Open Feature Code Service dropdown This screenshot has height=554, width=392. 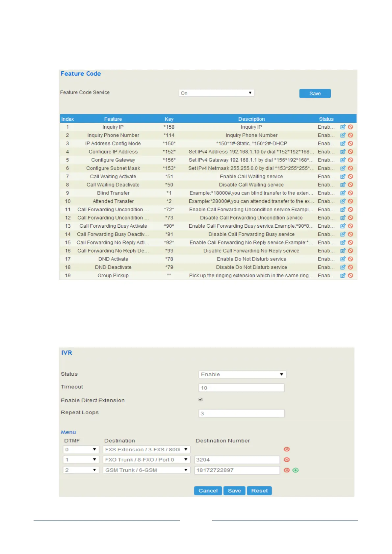click(217, 93)
